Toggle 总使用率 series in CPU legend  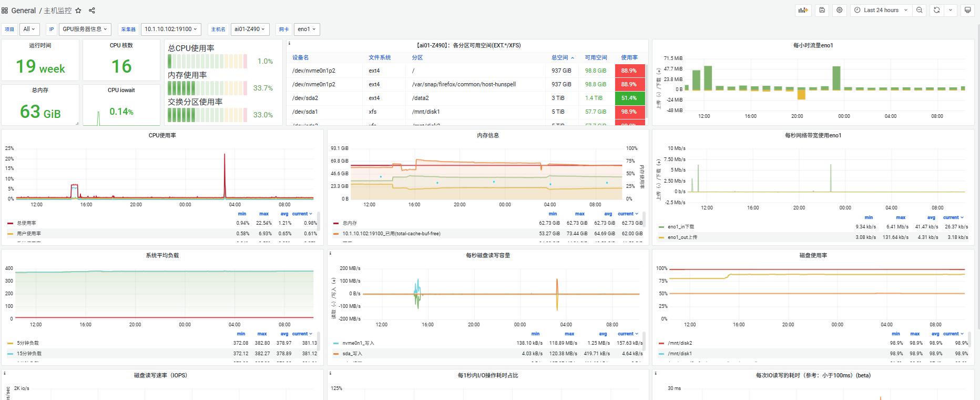[26, 223]
